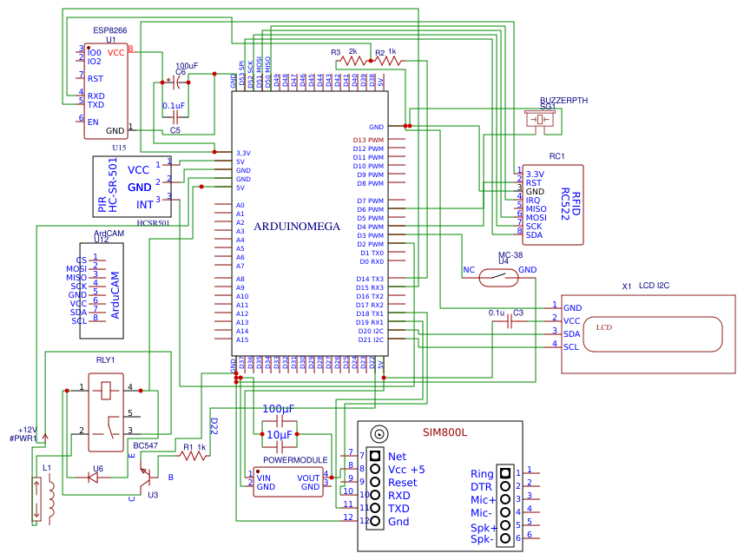Click the IRQ pin label on RC522
744x560 pixels.
[533, 201]
